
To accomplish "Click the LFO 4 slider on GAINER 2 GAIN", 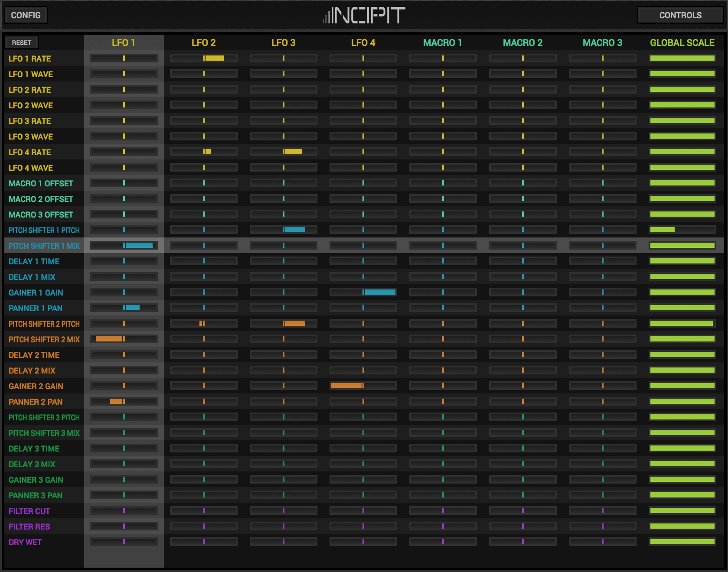I will point(363,385).
